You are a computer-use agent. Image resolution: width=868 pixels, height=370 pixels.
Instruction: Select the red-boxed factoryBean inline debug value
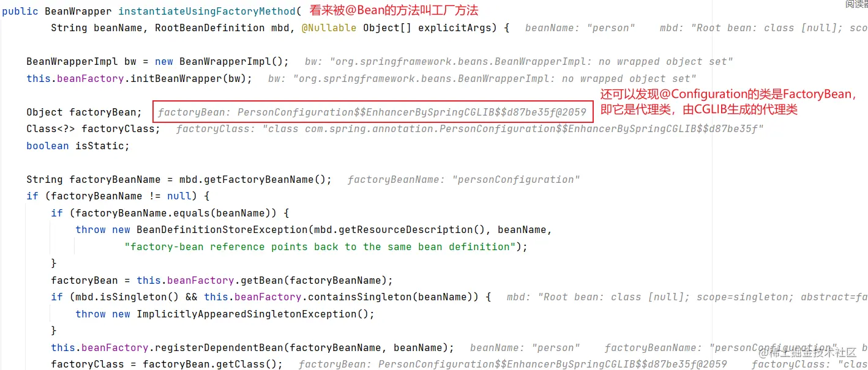click(x=372, y=113)
